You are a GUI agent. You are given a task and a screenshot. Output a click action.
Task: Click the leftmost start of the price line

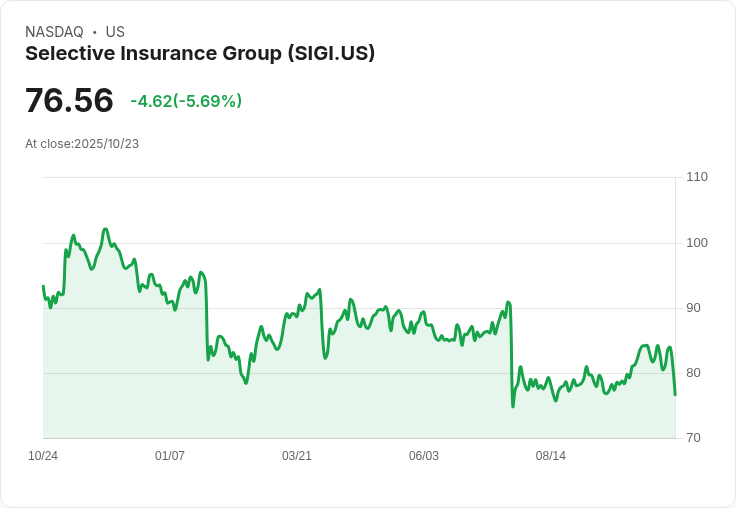click(43, 286)
